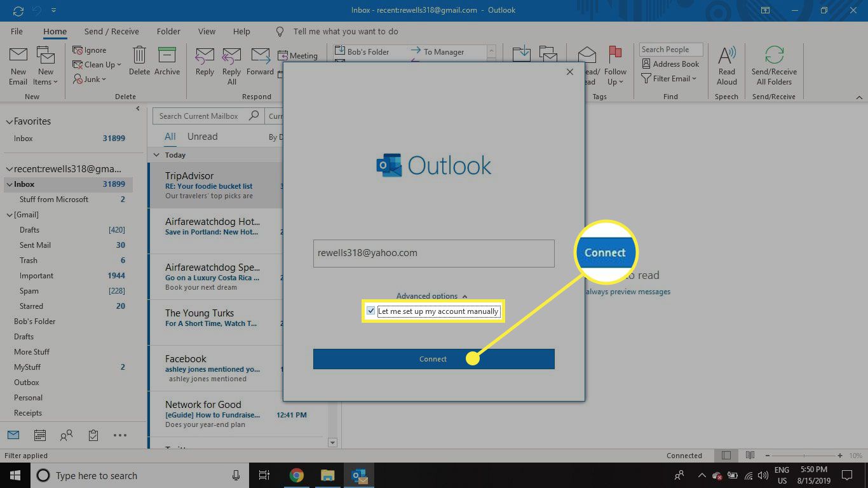868x488 pixels.
Task: Click the Connect button in the dialog
Action: 433,359
